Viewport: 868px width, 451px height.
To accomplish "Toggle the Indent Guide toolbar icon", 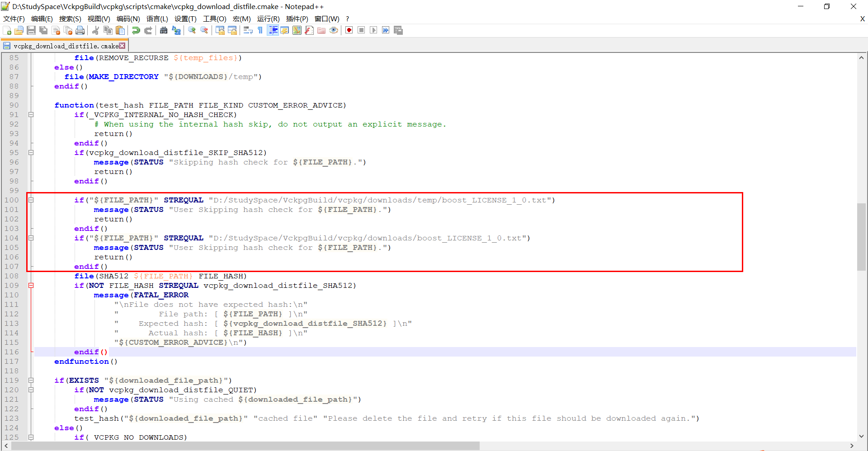I will coord(273,30).
